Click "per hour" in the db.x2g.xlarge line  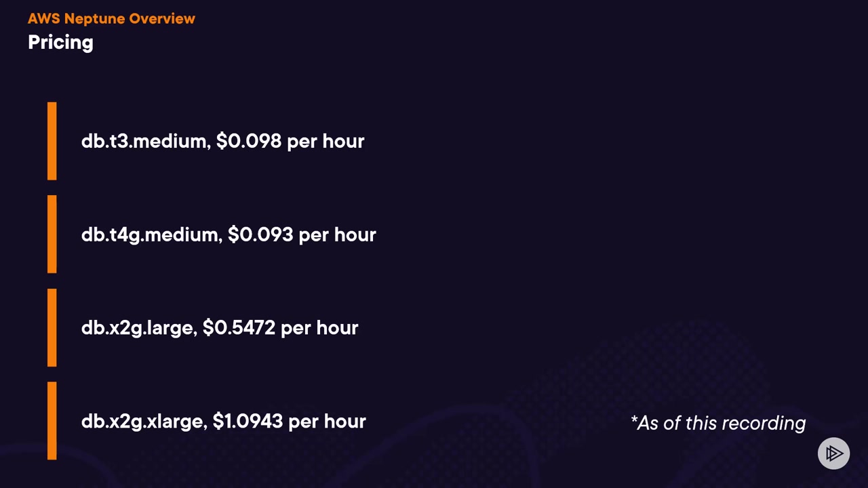(327, 421)
